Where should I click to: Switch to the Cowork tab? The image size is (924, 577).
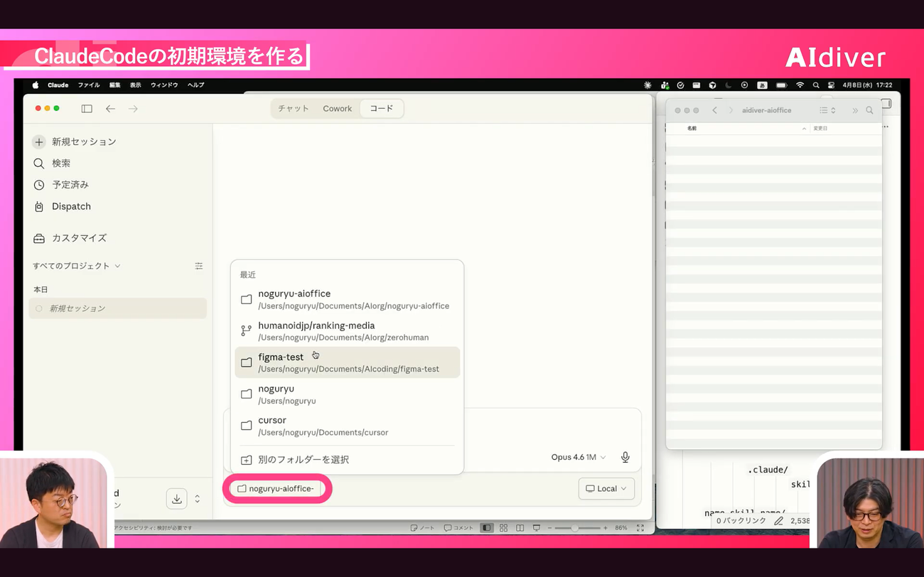pyautogui.click(x=337, y=109)
